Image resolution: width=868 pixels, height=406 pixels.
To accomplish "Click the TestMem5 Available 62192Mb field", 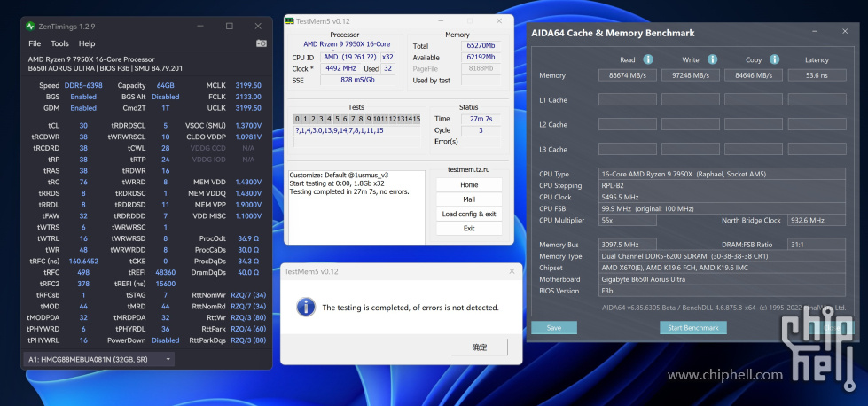I will [481, 57].
